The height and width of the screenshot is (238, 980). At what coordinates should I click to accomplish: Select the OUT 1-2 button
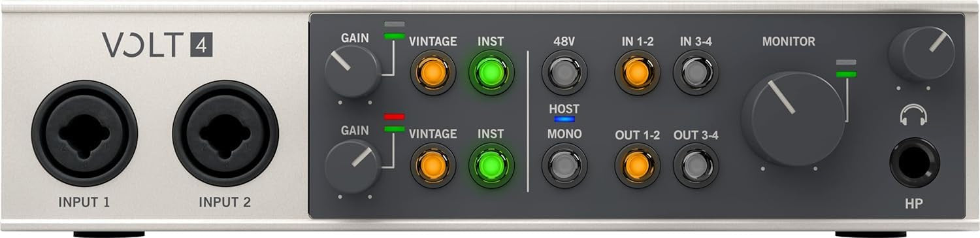[637, 165]
